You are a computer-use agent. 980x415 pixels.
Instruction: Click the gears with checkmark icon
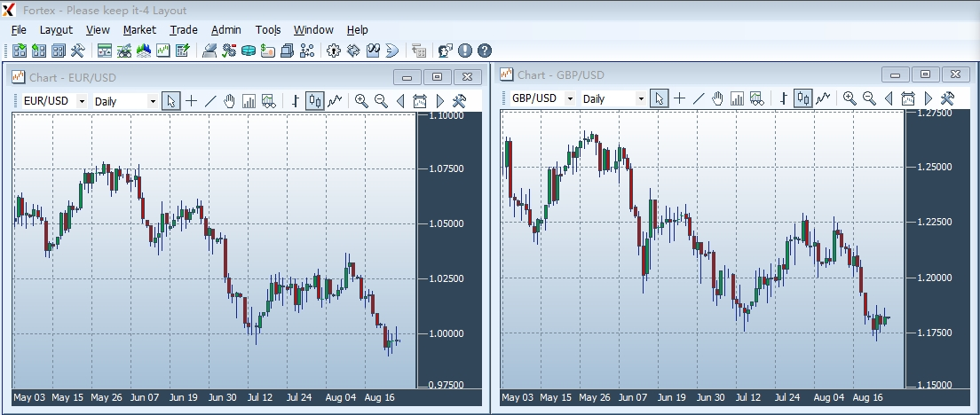(x=229, y=51)
